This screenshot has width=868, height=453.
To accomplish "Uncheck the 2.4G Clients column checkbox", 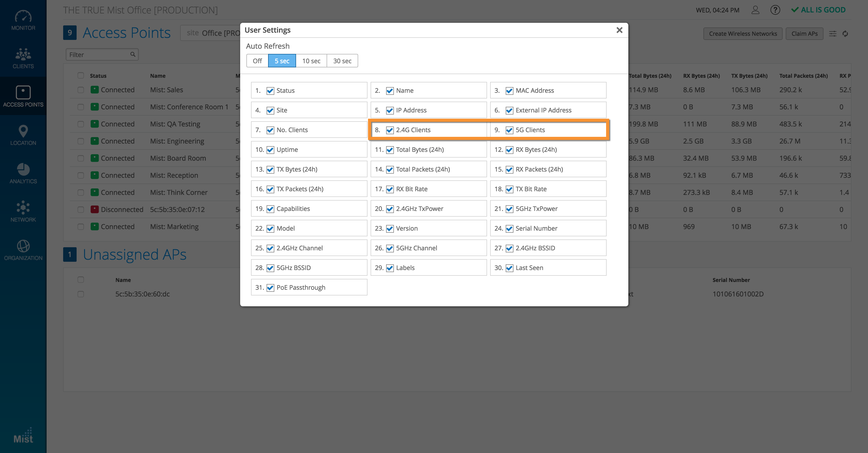I will point(390,130).
